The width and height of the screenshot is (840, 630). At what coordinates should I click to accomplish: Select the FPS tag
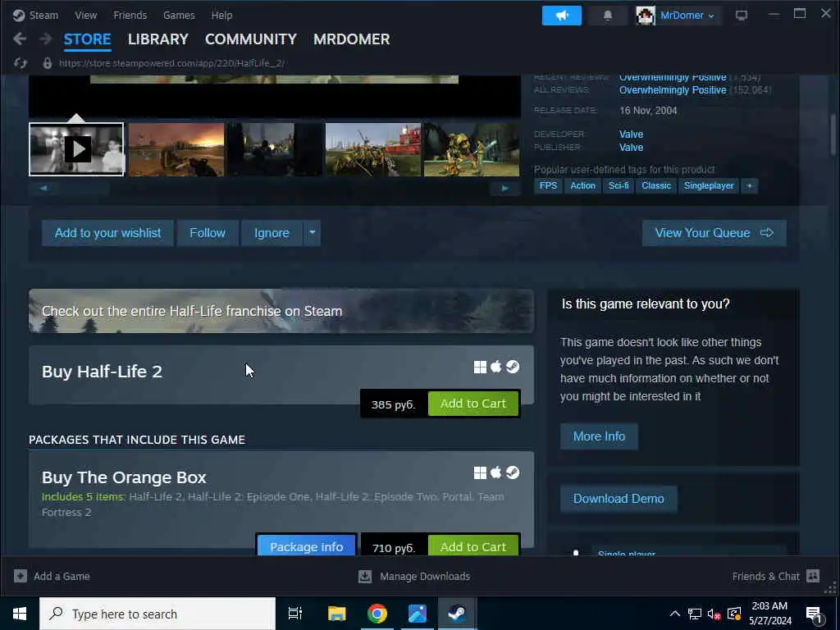point(548,186)
